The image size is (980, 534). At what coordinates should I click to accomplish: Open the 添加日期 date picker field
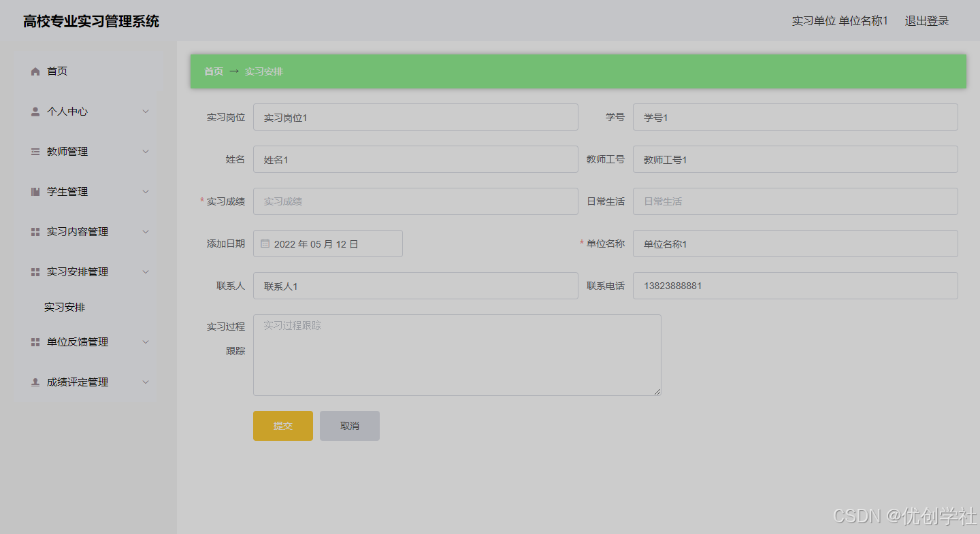click(328, 244)
